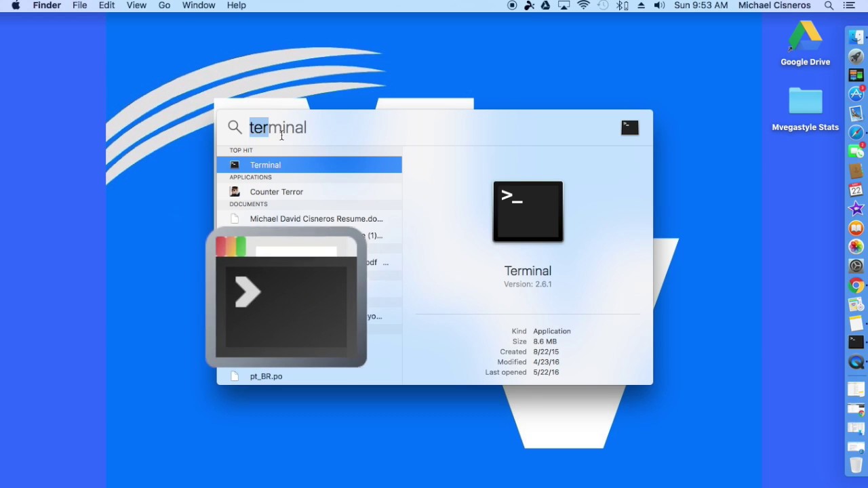Open Launchpad rocket icon in Dock
Screen dimensions: 868x488
tap(856, 57)
